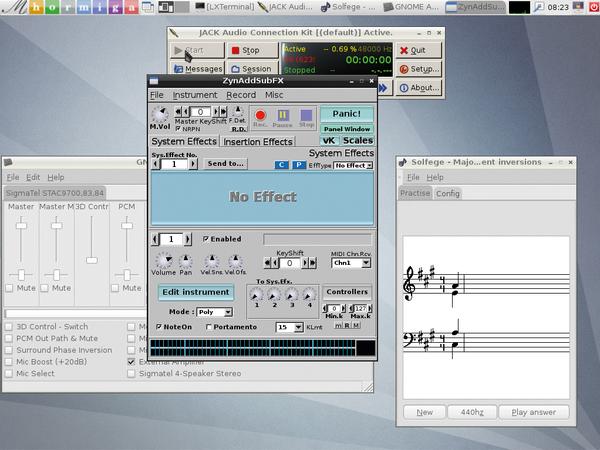This screenshot has width=600, height=450.
Task: Click the M.Vol master volume knob
Action: click(160, 114)
